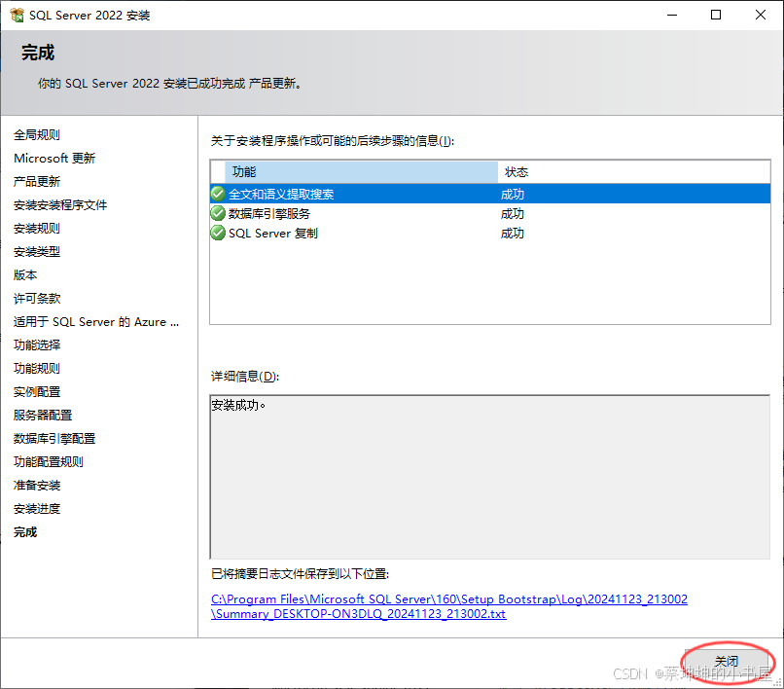Image resolution: width=784 pixels, height=689 pixels.
Task: Close the installer with the X button
Action: [x=761, y=15]
